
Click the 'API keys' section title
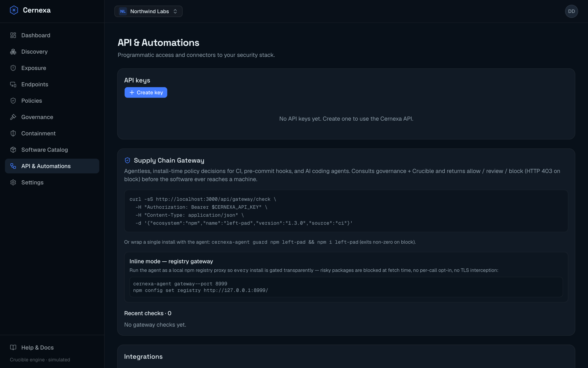pos(137,80)
